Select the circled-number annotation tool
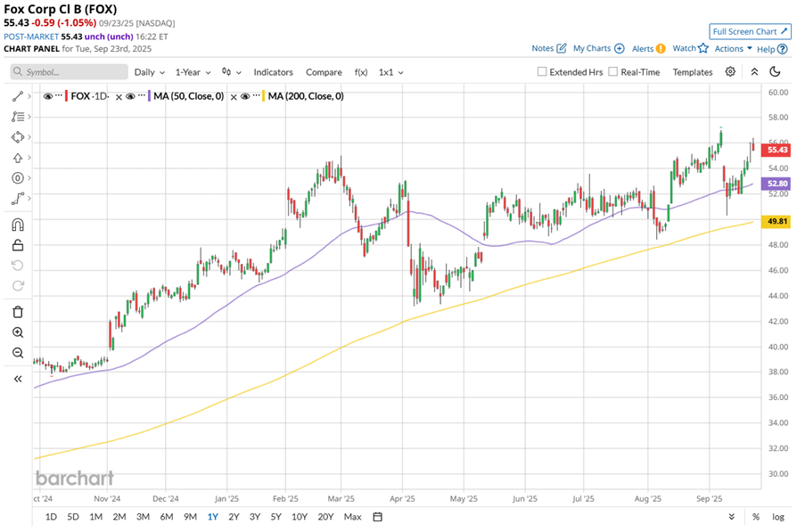 (18, 178)
